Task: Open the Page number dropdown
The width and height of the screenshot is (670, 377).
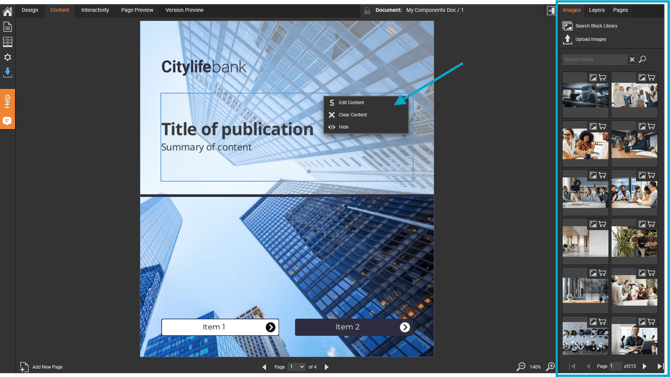Action: click(297, 367)
